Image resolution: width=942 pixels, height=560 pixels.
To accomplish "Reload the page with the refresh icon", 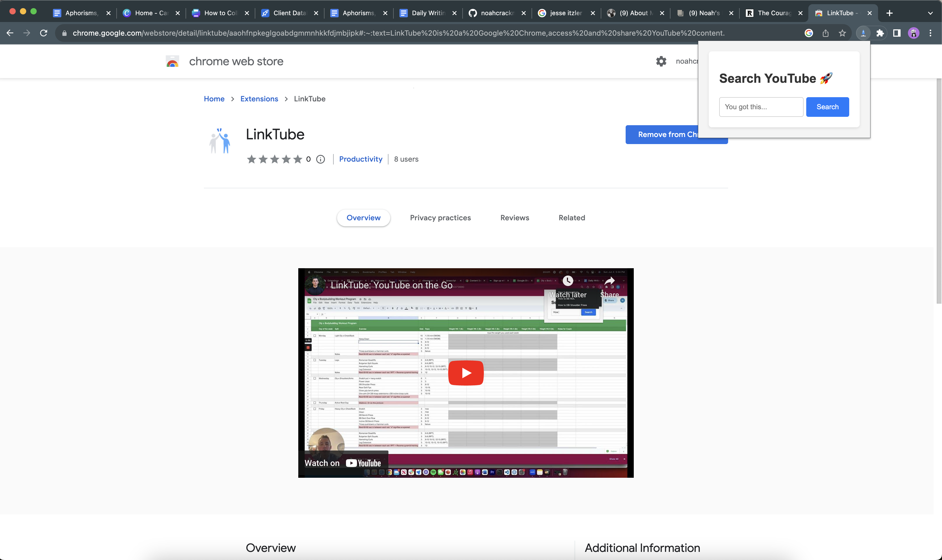I will pyautogui.click(x=44, y=33).
